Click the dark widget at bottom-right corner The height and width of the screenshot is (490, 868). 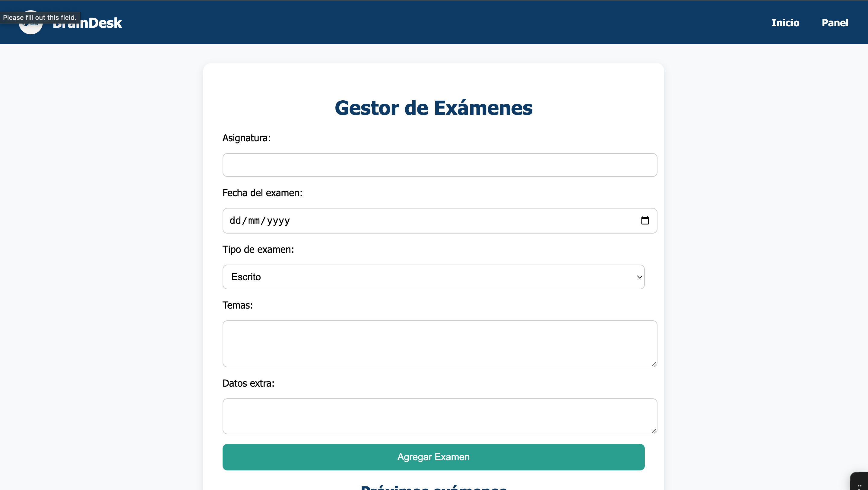coord(859,481)
